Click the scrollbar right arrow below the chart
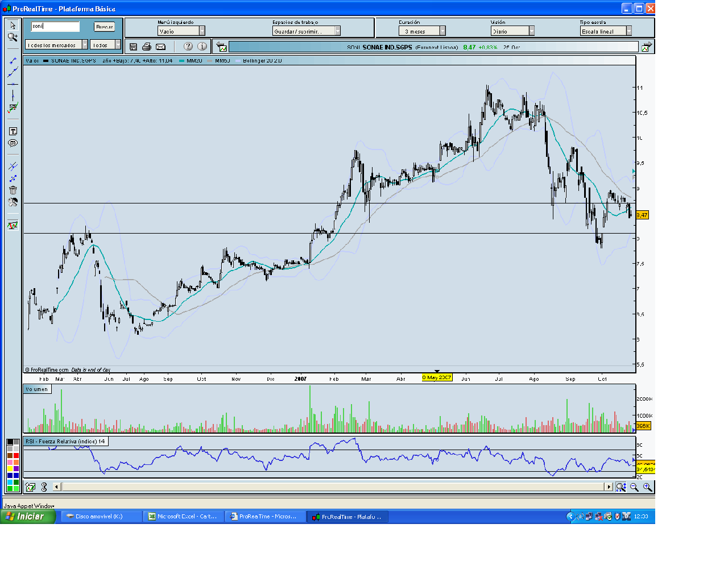728x582 pixels. (x=609, y=487)
